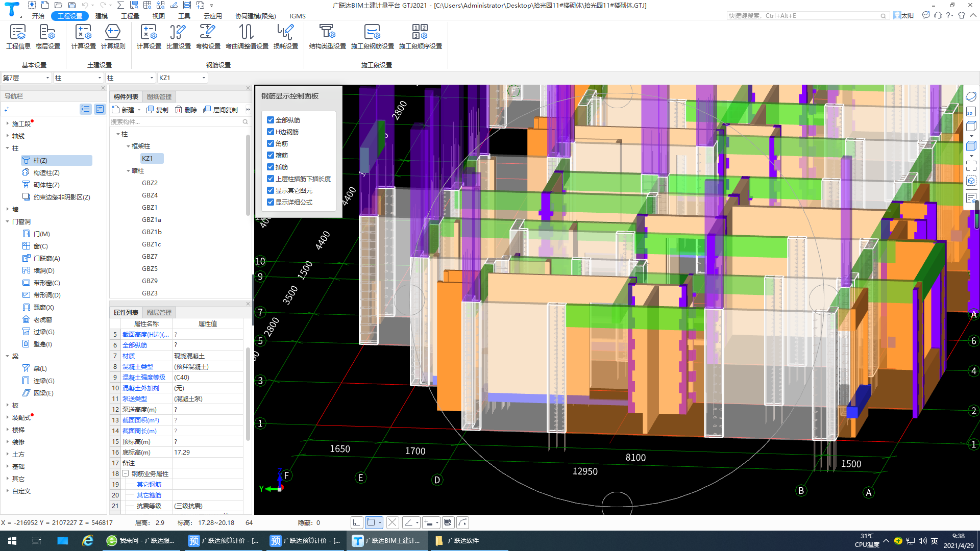Click 删除 delete component button

point(186,110)
